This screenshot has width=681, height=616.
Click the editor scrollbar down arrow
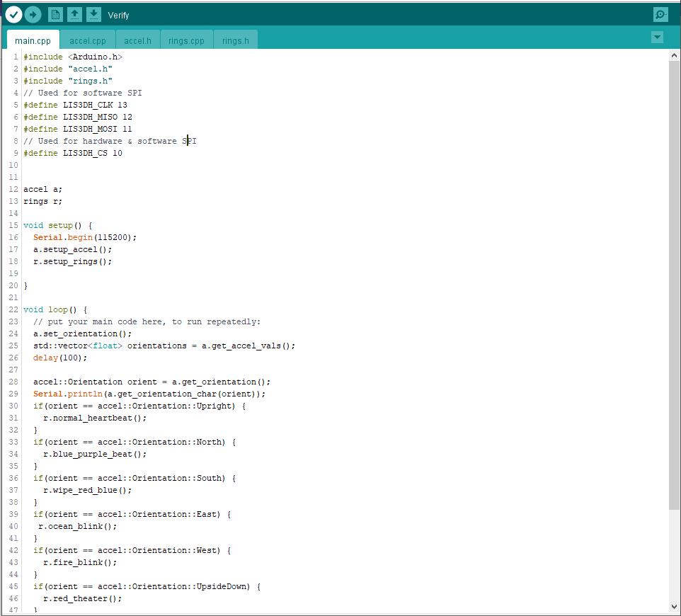click(x=674, y=607)
